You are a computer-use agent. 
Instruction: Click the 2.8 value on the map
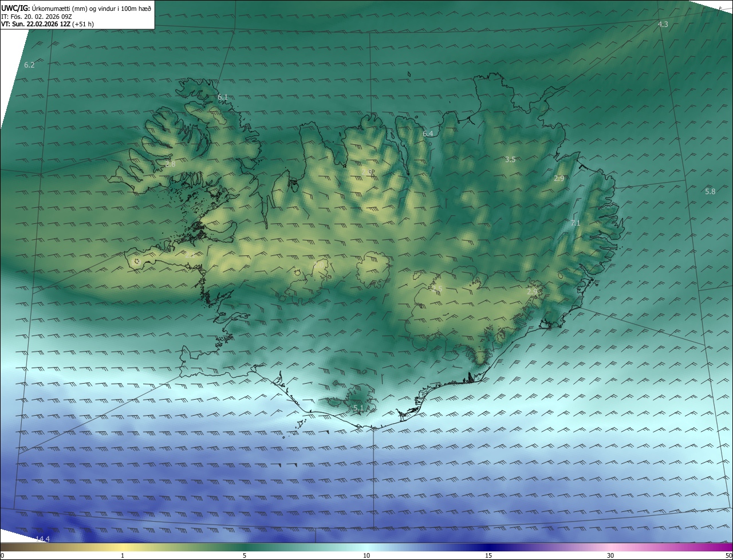pos(170,164)
